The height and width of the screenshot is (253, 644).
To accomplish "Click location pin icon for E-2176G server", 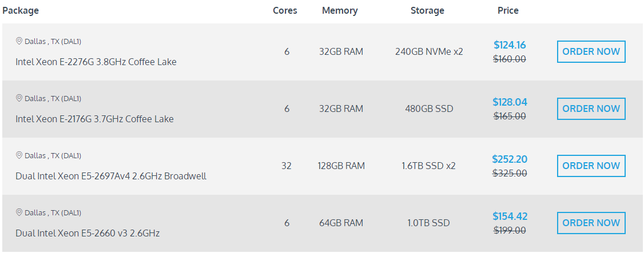I will [x=19, y=98].
